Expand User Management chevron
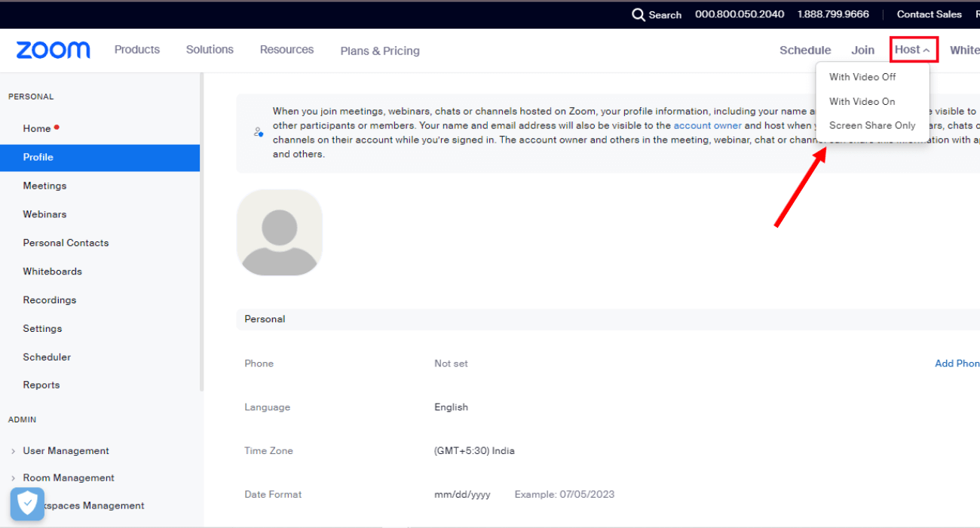This screenshot has width=980, height=528. 13,451
